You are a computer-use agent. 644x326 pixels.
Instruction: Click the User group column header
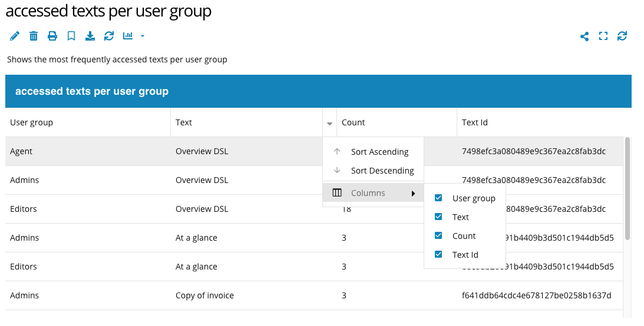88,122
